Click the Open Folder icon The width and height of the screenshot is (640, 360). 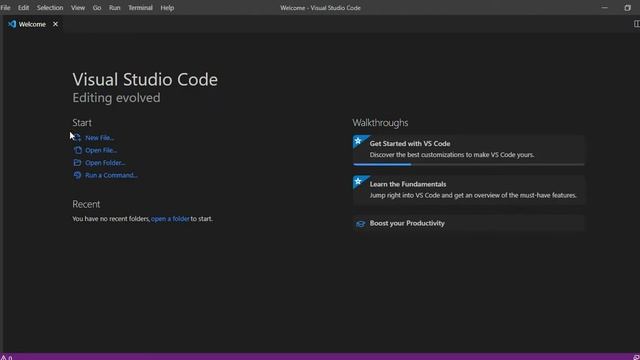click(x=77, y=162)
